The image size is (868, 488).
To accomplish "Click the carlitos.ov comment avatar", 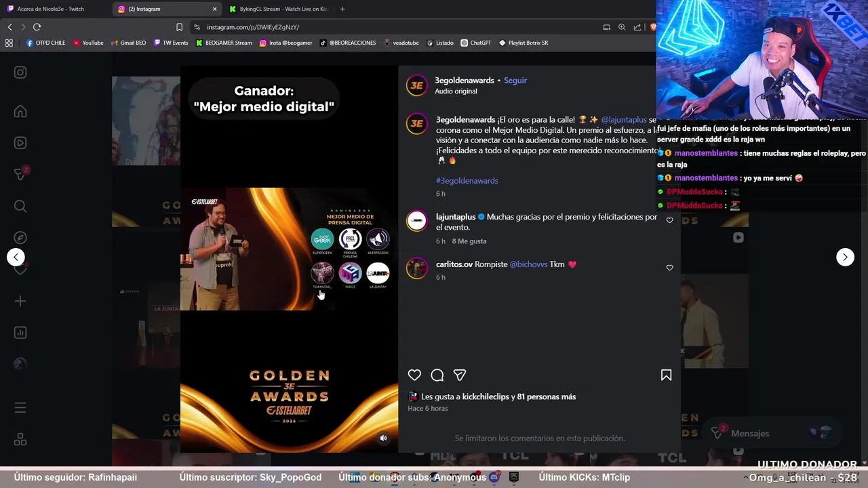I will 417,268.
